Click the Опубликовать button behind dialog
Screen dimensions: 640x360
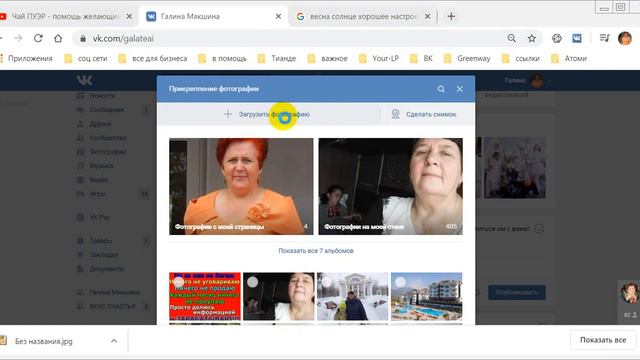(x=517, y=292)
